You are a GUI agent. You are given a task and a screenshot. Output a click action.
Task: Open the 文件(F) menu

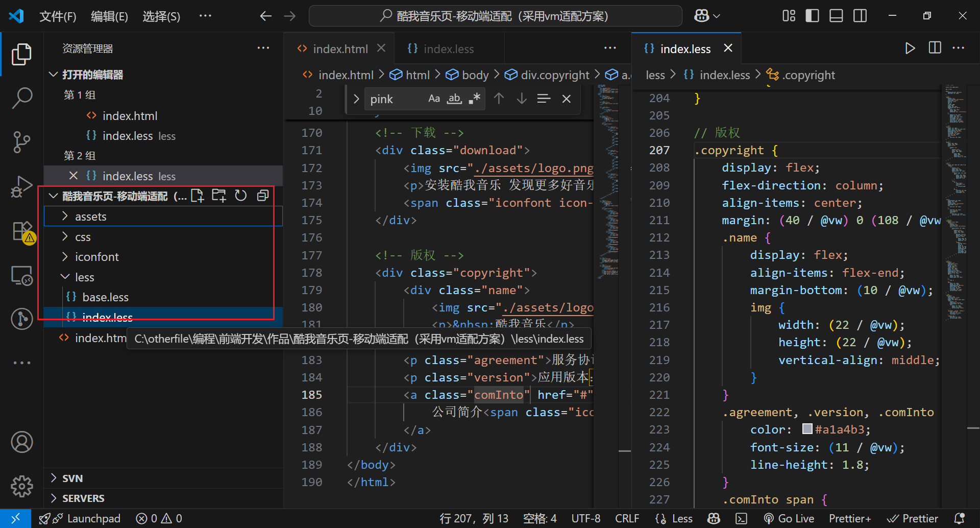click(x=58, y=16)
